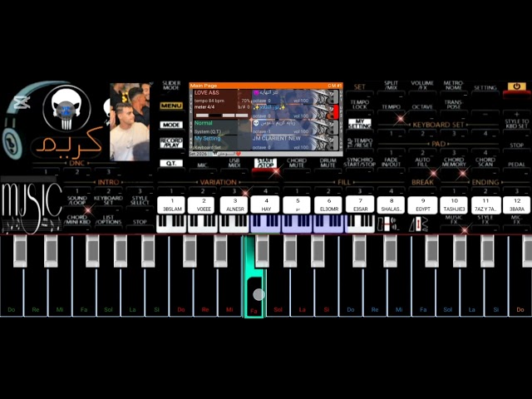Select sound preset 12 3BARA
This screenshot has height=399, width=532.
tap(517, 205)
